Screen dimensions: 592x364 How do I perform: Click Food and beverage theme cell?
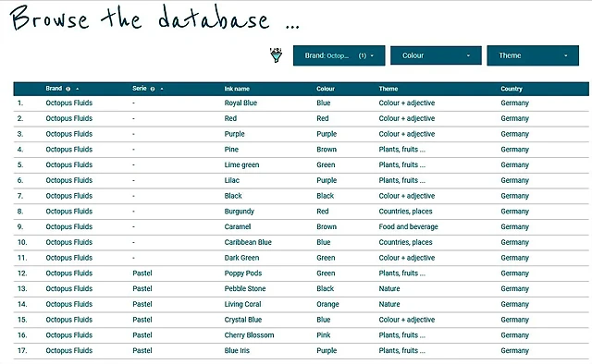pyautogui.click(x=408, y=226)
